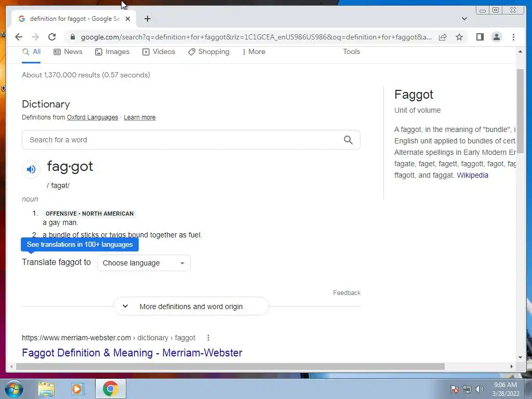Open the Wikipedia link in knowledge panel
Image resolution: width=532 pixels, height=399 pixels.
point(472,175)
